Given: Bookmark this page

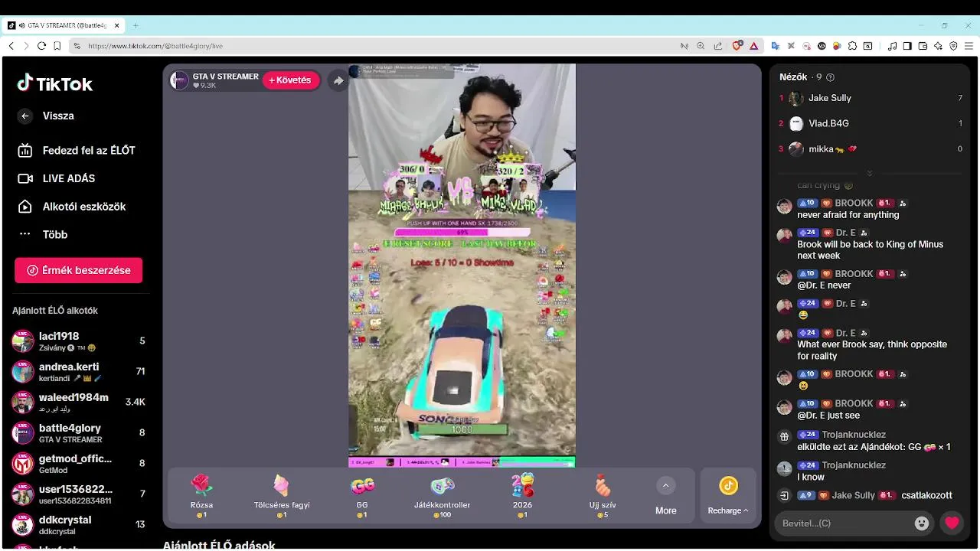Looking at the screenshot, I should pos(57,46).
